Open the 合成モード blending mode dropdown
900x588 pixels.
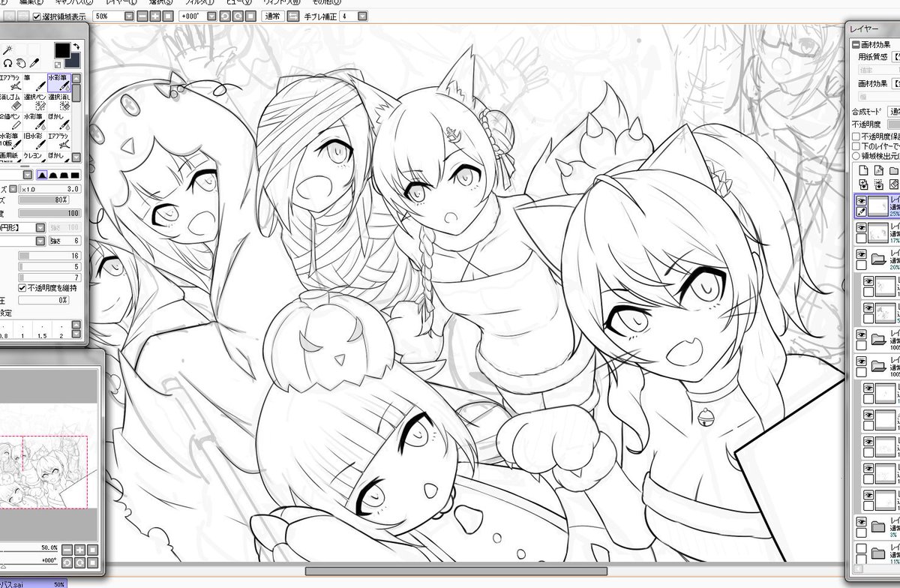(894, 111)
